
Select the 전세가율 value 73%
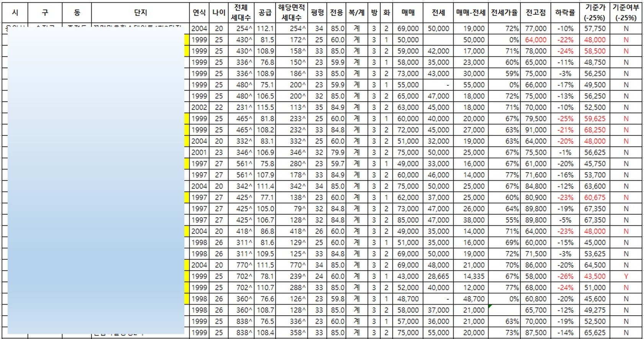[x=512, y=332]
